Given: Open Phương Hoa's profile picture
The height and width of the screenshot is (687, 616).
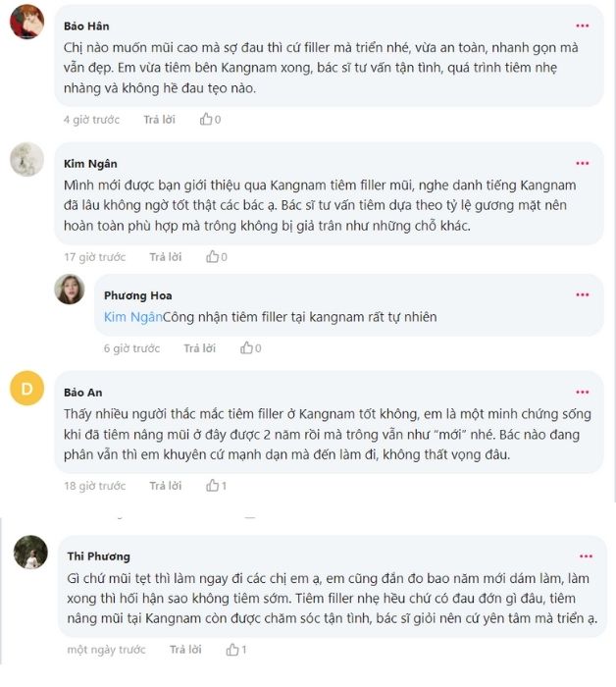Looking at the screenshot, I should 70,289.
